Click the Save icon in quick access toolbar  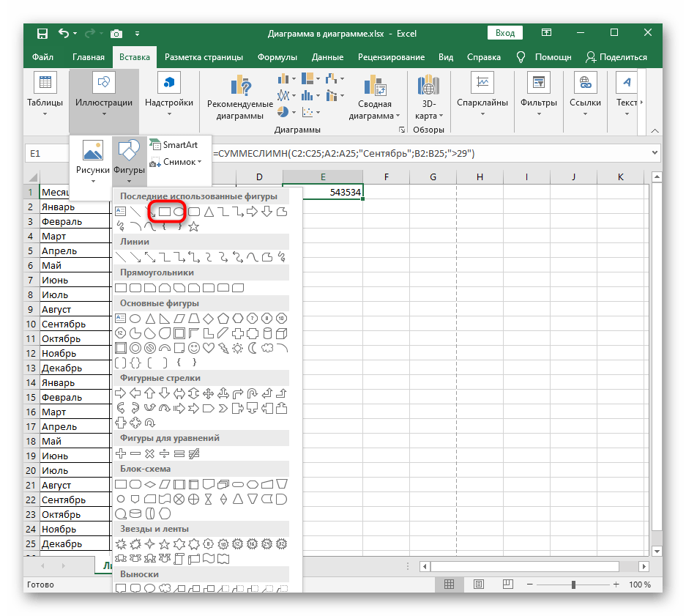[x=42, y=34]
